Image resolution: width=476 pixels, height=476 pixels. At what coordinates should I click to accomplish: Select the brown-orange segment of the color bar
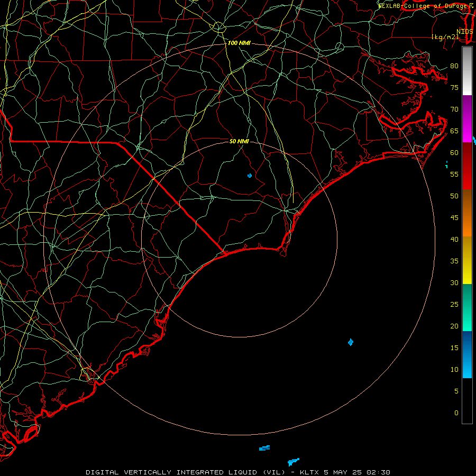[467, 213]
